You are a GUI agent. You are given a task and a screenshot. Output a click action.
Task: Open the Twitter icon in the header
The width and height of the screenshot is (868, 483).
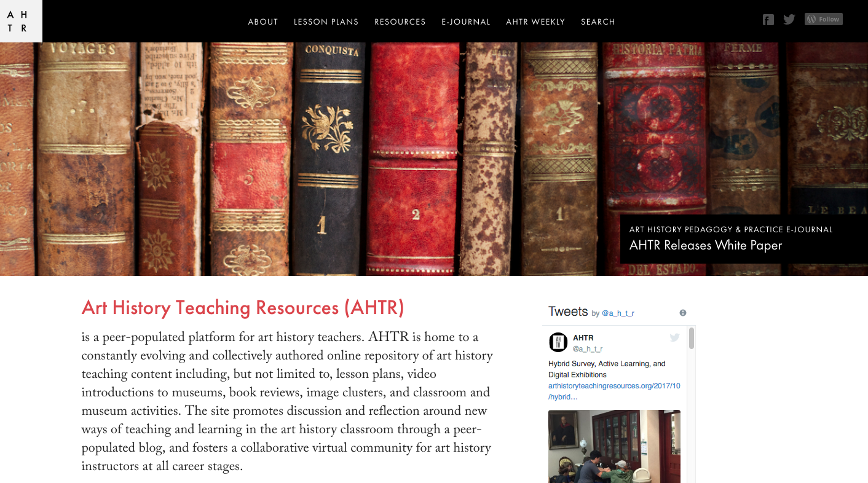pyautogui.click(x=789, y=19)
